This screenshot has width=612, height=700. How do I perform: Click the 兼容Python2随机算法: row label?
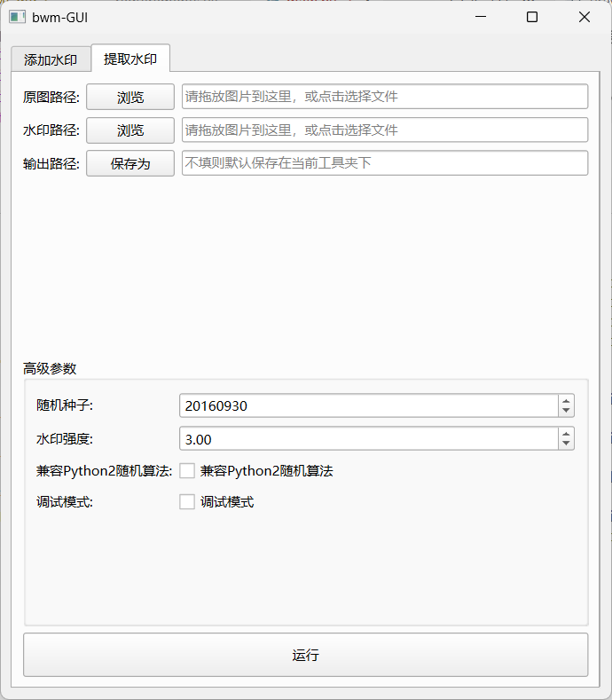[x=105, y=471]
